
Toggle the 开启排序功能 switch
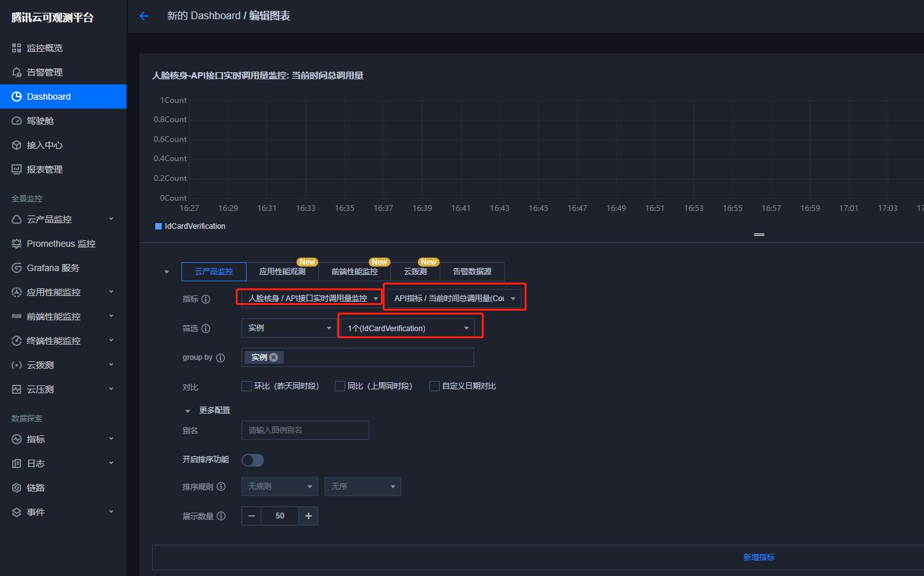point(252,460)
